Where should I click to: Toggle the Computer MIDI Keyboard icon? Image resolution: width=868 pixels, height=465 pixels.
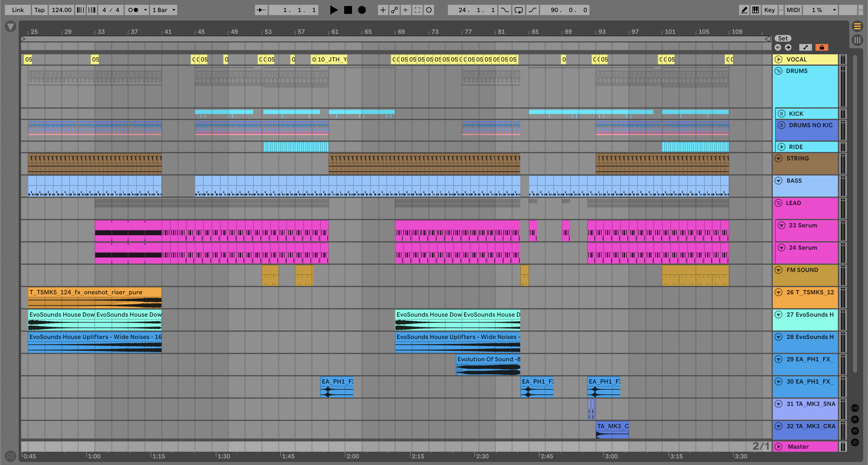[x=756, y=10]
